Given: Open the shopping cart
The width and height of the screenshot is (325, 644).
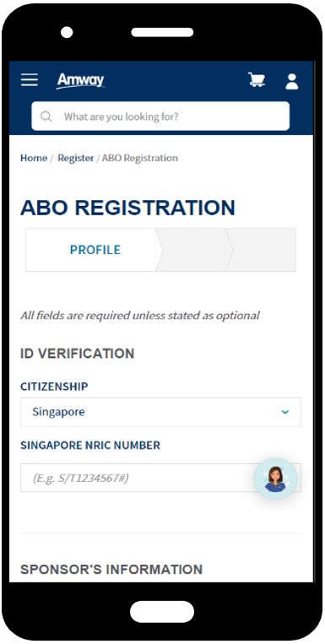Looking at the screenshot, I should tap(257, 79).
